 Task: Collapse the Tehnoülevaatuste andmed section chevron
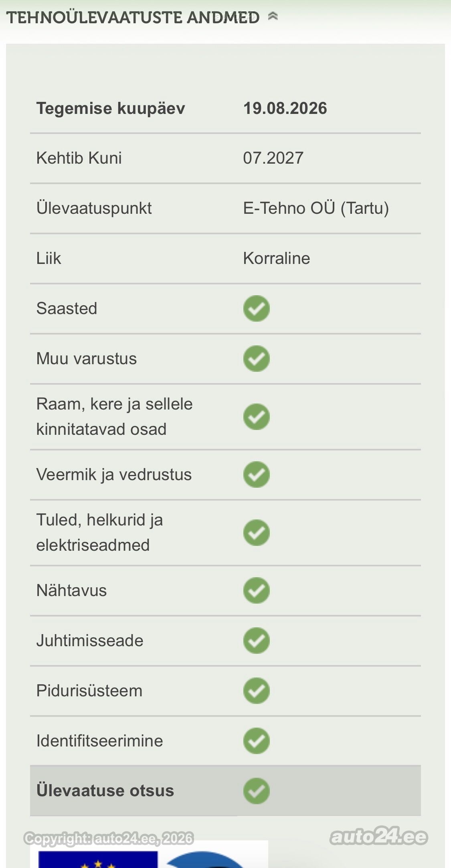pyautogui.click(x=273, y=16)
